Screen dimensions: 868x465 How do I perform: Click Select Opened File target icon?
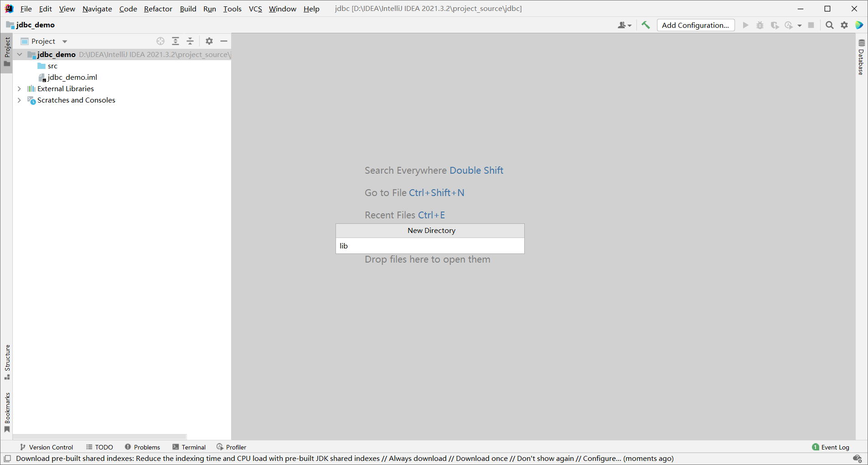coord(160,41)
